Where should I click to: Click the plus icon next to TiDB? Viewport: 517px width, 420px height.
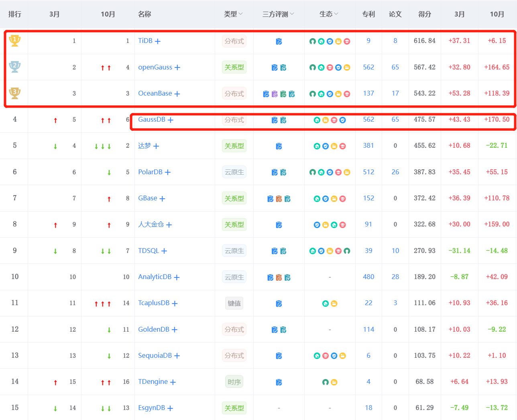click(x=158, y=41)
